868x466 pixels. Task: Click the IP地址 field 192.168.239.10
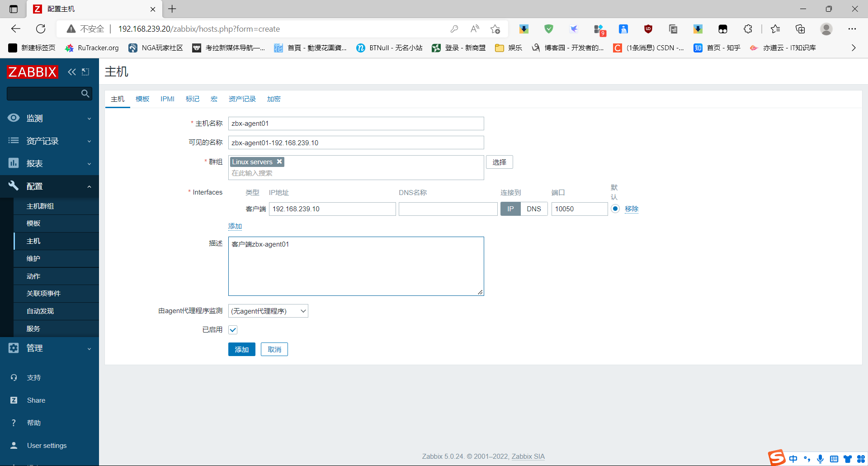tap(332, 209)
